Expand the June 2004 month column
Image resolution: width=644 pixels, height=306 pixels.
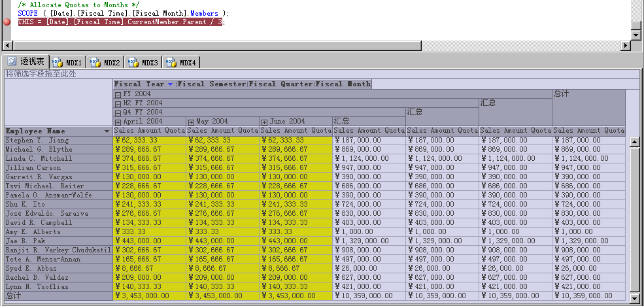click(264, 122)
